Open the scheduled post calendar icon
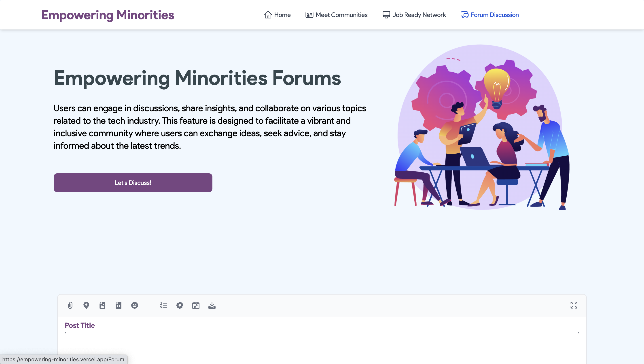The width and height of the screenshot is (644, 364). click(x=196, y=305)
